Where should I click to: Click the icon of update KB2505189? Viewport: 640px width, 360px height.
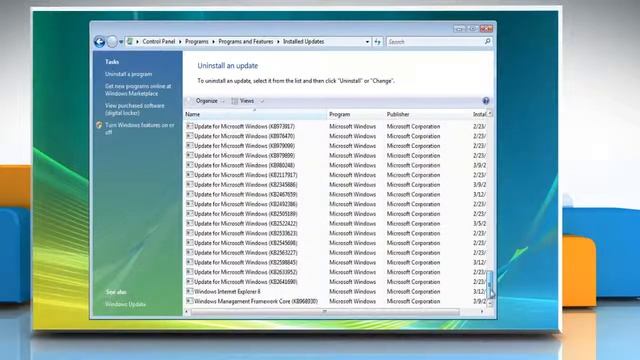189,214
